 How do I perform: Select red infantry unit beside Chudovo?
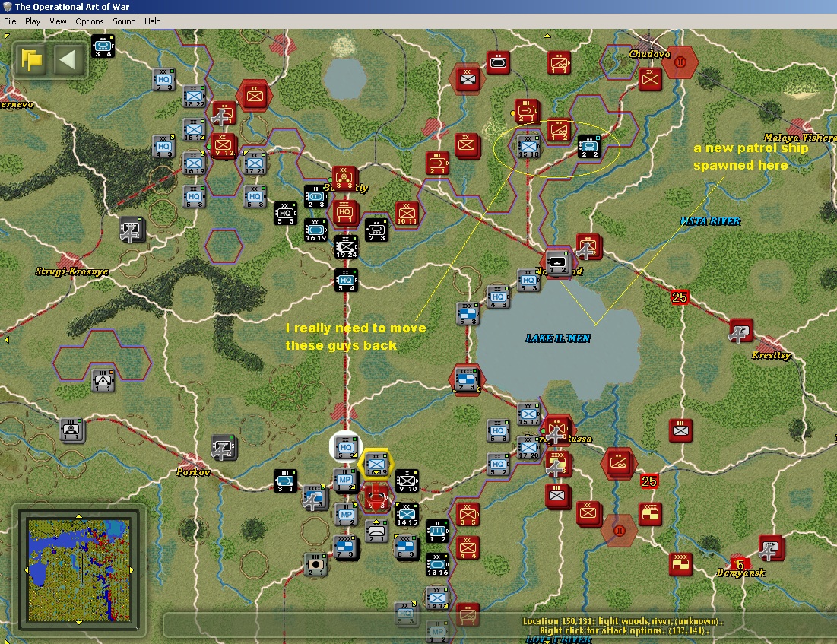(650, 80)
